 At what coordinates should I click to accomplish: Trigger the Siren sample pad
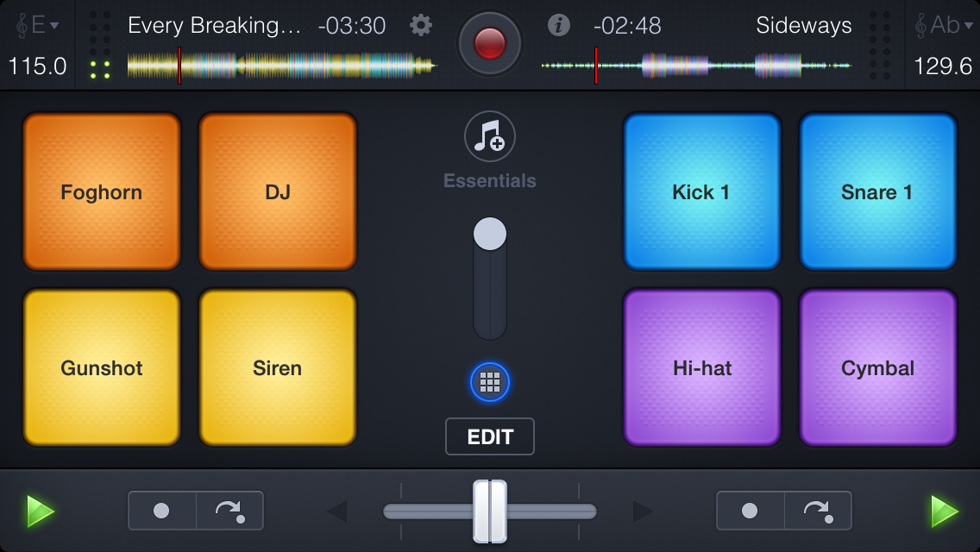point(278,367)
